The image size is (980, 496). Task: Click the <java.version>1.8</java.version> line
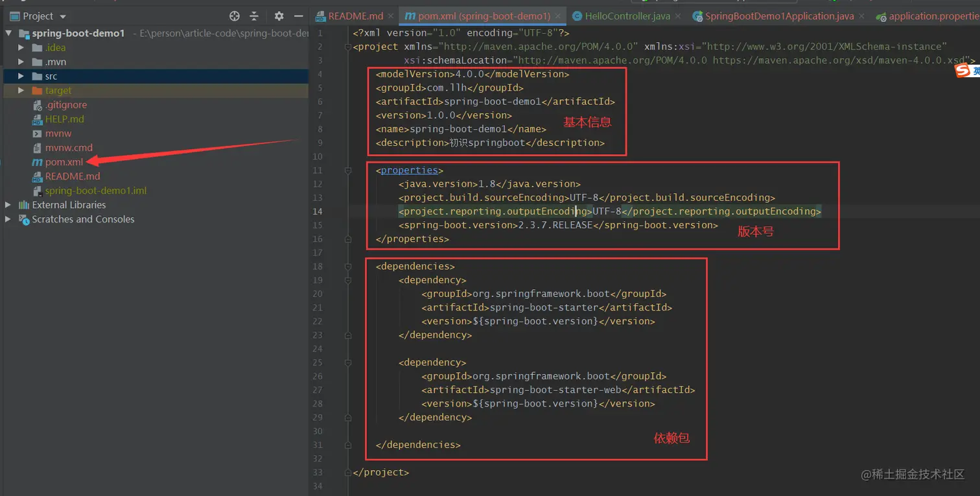click(x=489, y=184)
